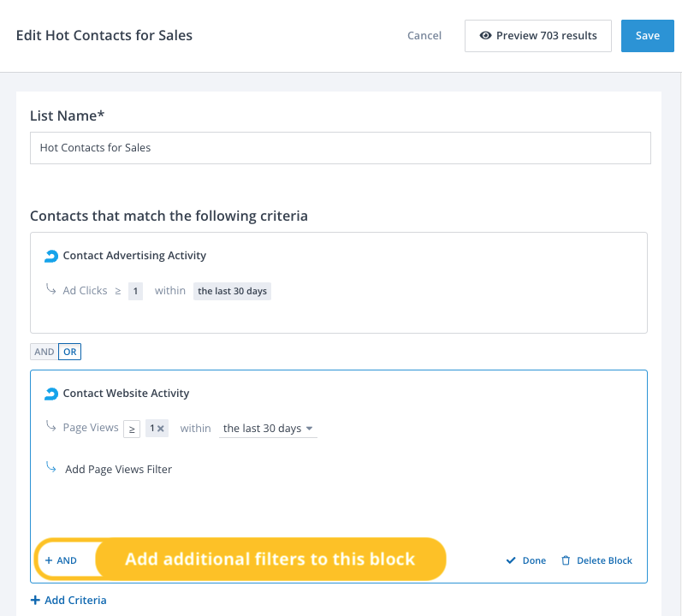Click the Done checkmark icon

511,560
